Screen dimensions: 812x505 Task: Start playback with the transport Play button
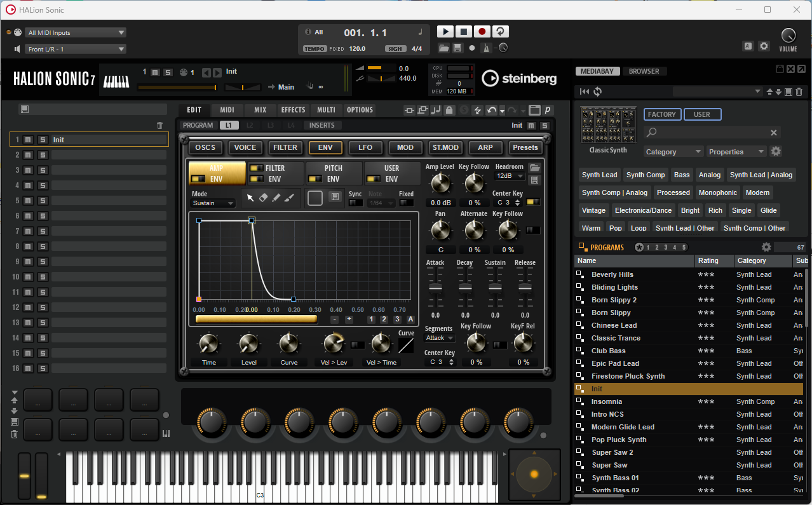[445, 32]
